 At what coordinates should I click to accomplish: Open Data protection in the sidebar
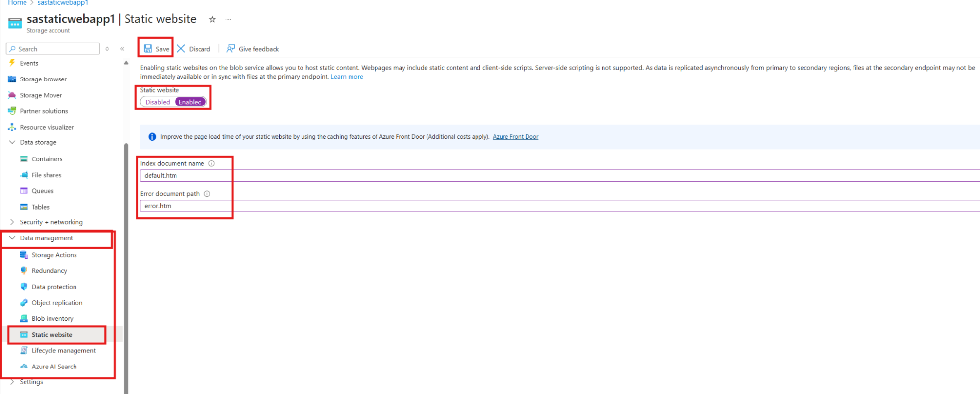tap(54, 287)
